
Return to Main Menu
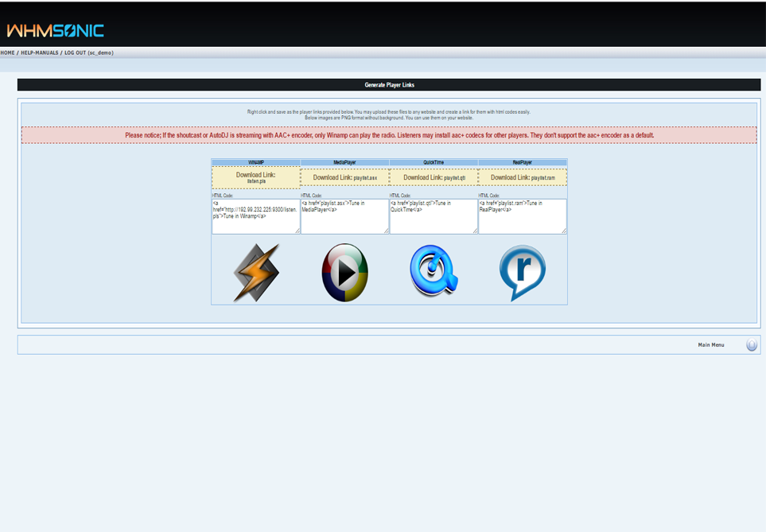click(711, 345)
